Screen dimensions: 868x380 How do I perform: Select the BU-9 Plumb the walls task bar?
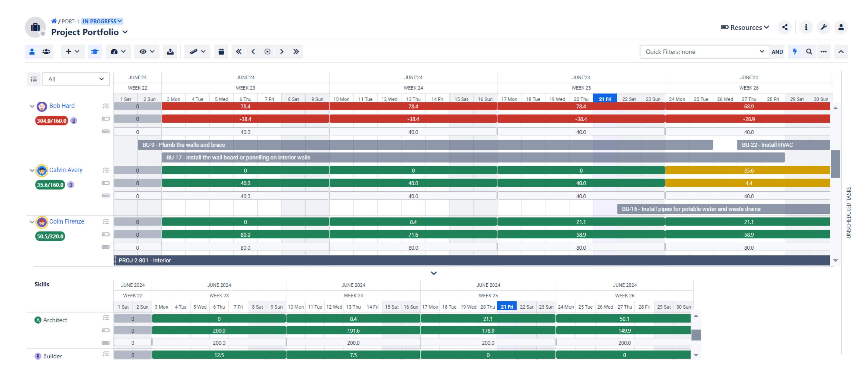pyautogui.click(x=425, y=145)
